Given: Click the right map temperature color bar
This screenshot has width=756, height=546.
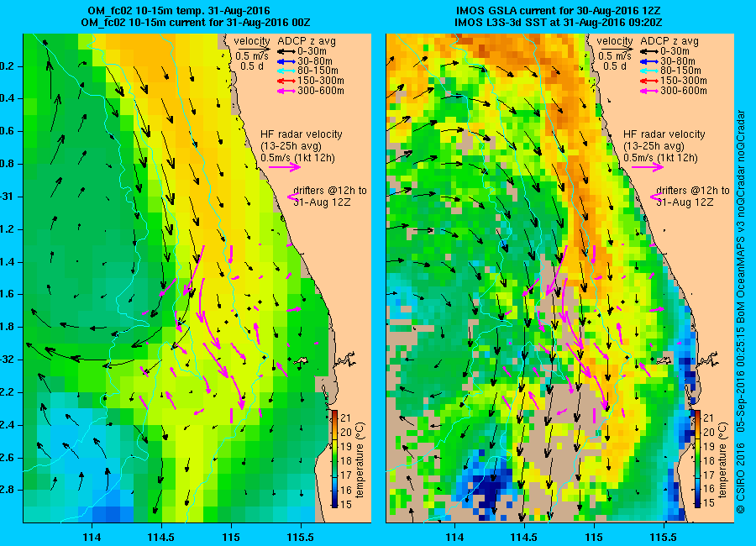Looking at the screenshot, I should 697,459.
